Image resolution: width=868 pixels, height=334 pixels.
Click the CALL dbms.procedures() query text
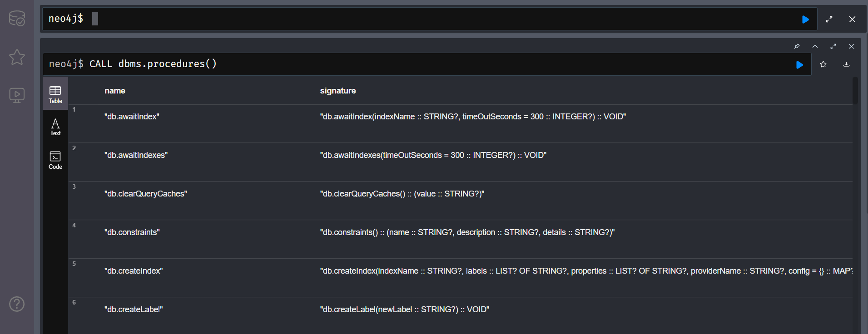(x=153, y=64)
